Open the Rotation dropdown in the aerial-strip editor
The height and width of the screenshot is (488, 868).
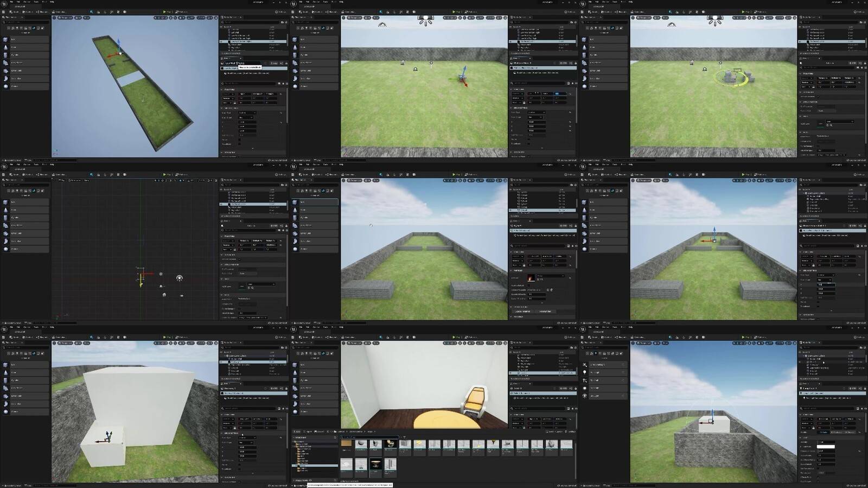228,98
